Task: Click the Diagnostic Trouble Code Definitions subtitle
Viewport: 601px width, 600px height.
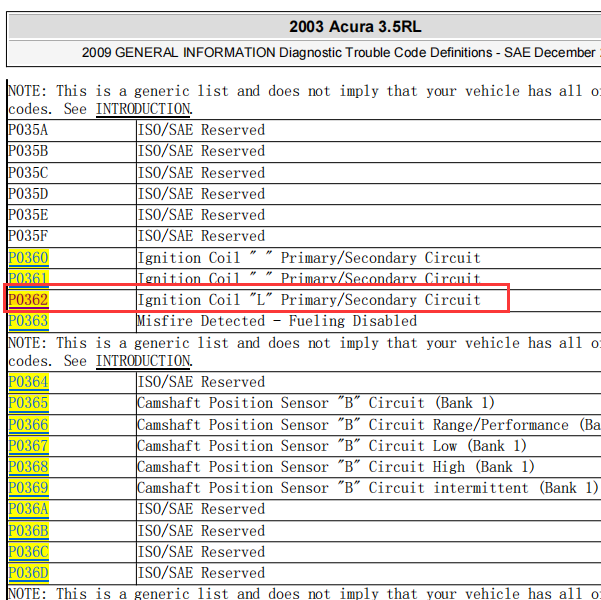Action: [341, 53]
